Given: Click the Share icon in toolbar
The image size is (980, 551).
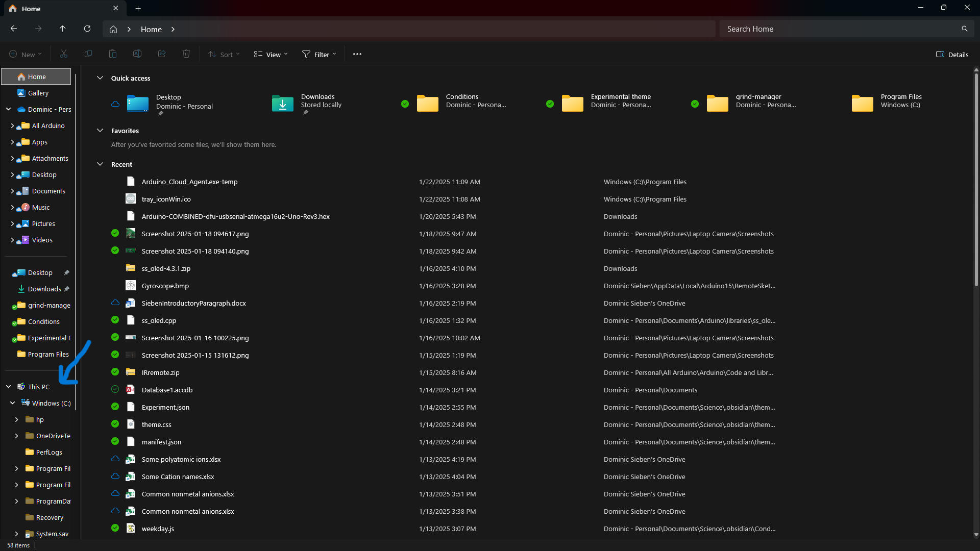Looking at the screenshot, I should pos(162,54).
